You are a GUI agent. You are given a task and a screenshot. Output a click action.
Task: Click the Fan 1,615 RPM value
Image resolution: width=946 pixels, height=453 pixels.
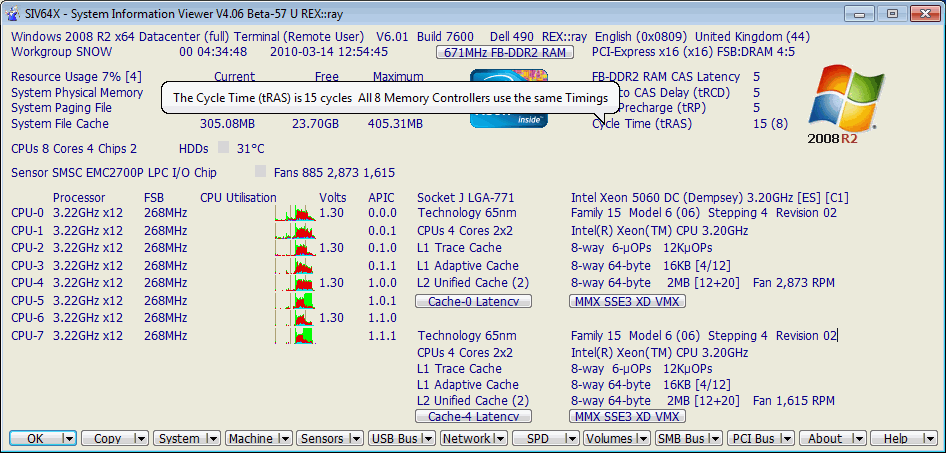794,401
